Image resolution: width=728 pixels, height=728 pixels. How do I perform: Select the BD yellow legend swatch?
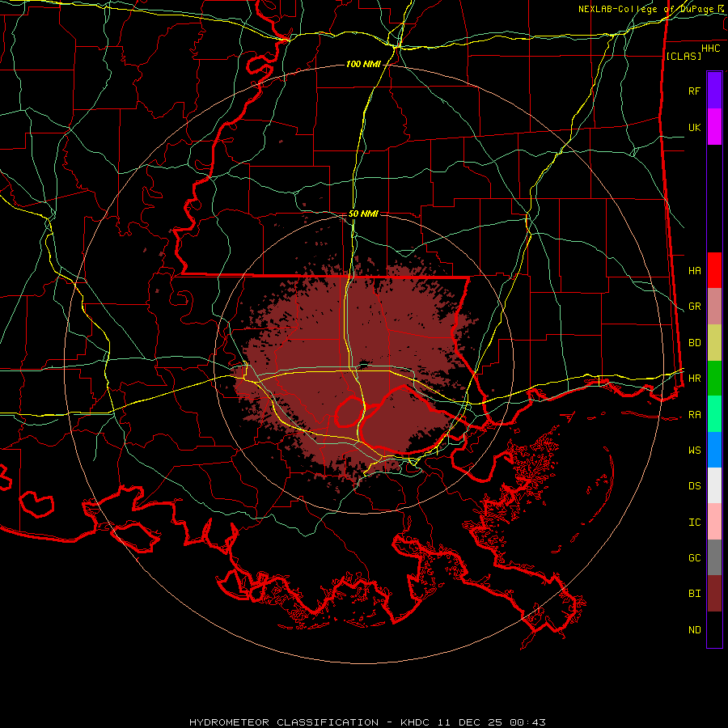pos(714,343)
